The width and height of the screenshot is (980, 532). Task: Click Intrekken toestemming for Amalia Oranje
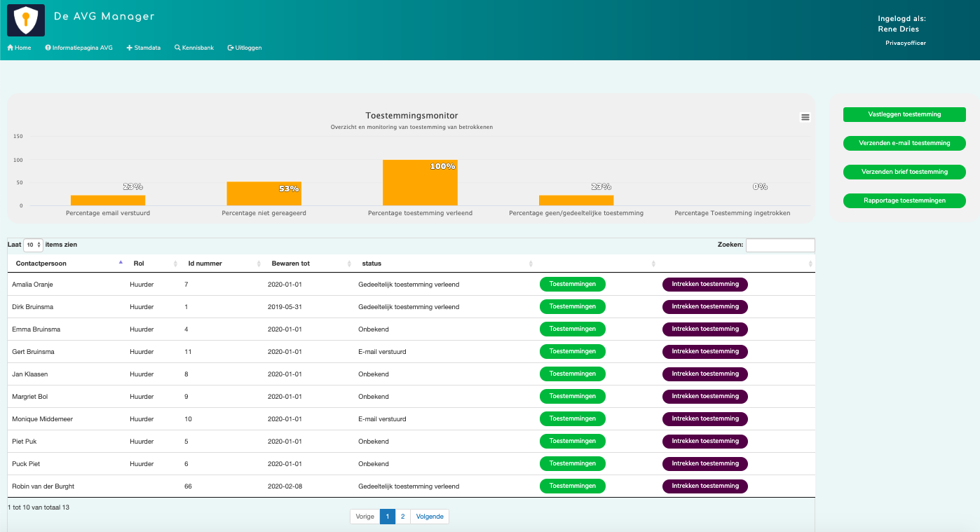coord(705,284)
